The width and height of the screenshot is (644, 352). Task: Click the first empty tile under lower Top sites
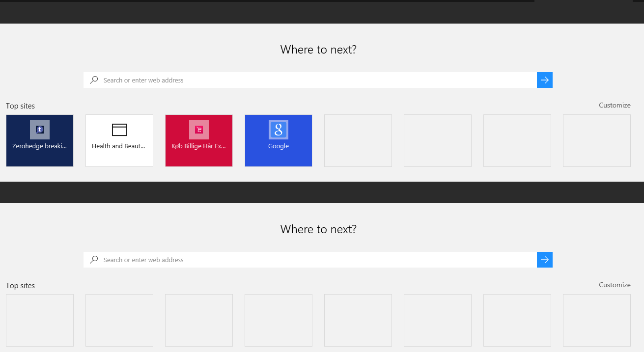coord(40,320)
